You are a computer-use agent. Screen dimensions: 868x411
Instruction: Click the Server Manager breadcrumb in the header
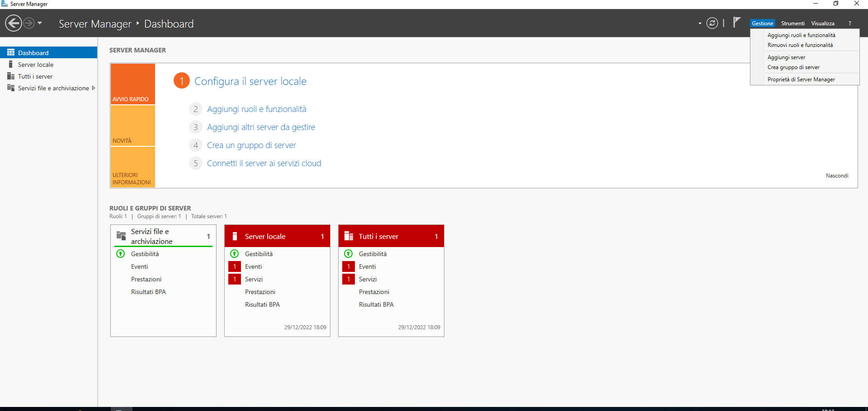click(x=95, y=23)
